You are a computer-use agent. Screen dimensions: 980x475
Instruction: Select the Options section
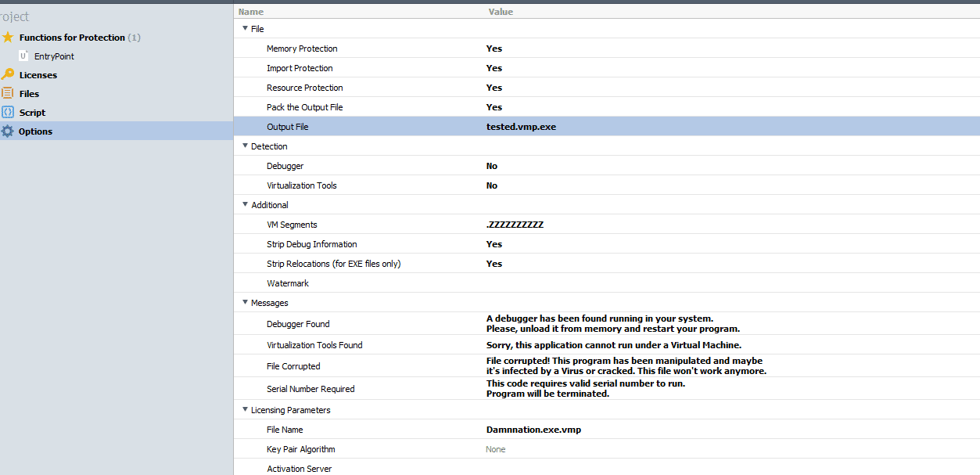tap(36, 131)
